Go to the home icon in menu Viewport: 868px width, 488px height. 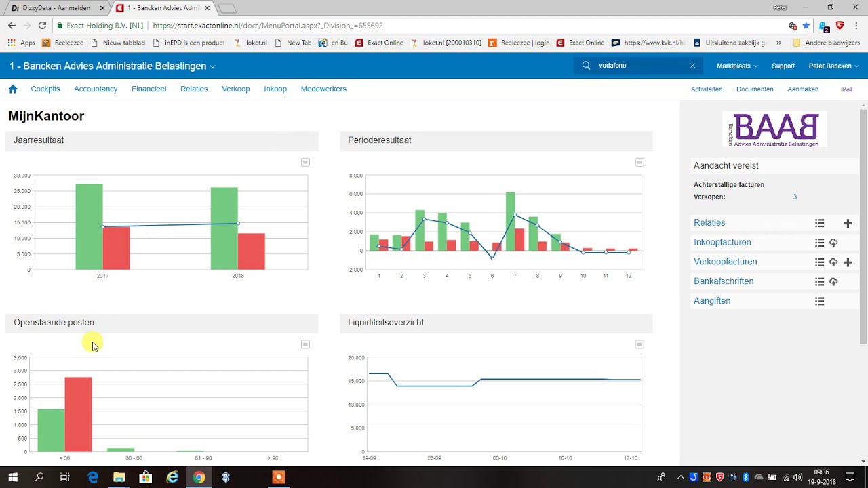pyautogui.click(x=13, y=89)
